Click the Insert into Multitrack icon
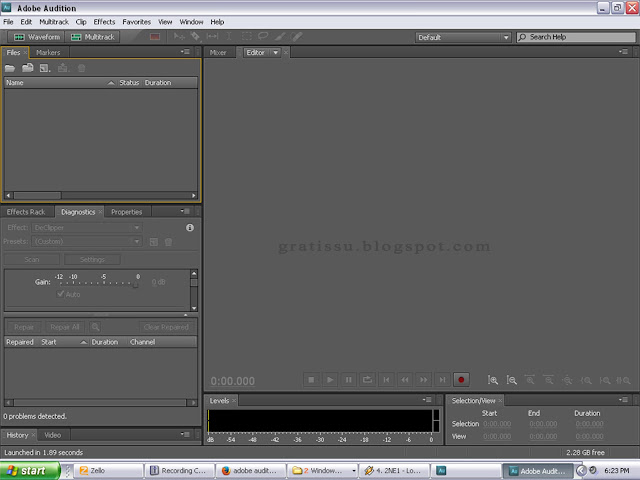 [x=62, y=68]
